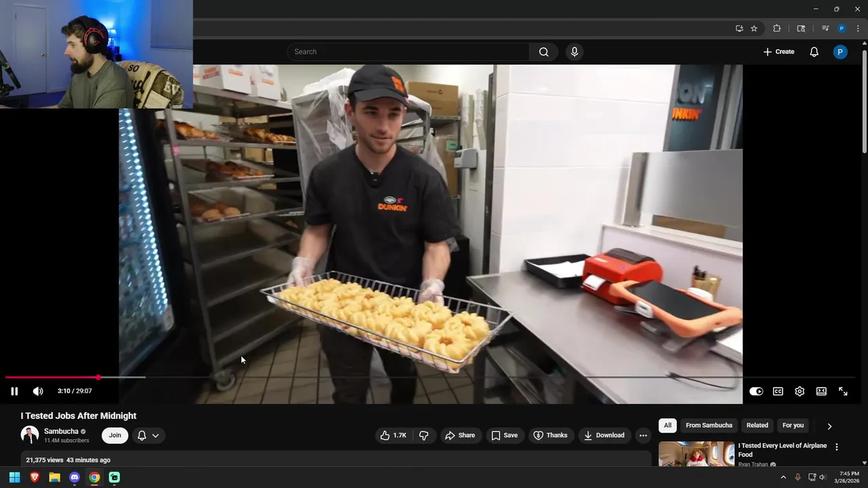Click Chrome icon in taskbar
Viewport: 868px width, 488px height.
pyautogui.click(x=94, y=477)
